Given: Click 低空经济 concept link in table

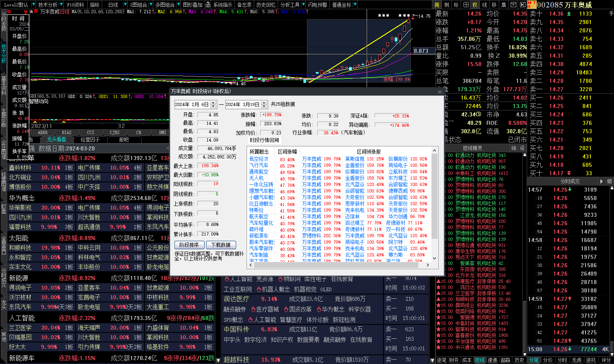Looking at the screenshot, I should [259, 159].
